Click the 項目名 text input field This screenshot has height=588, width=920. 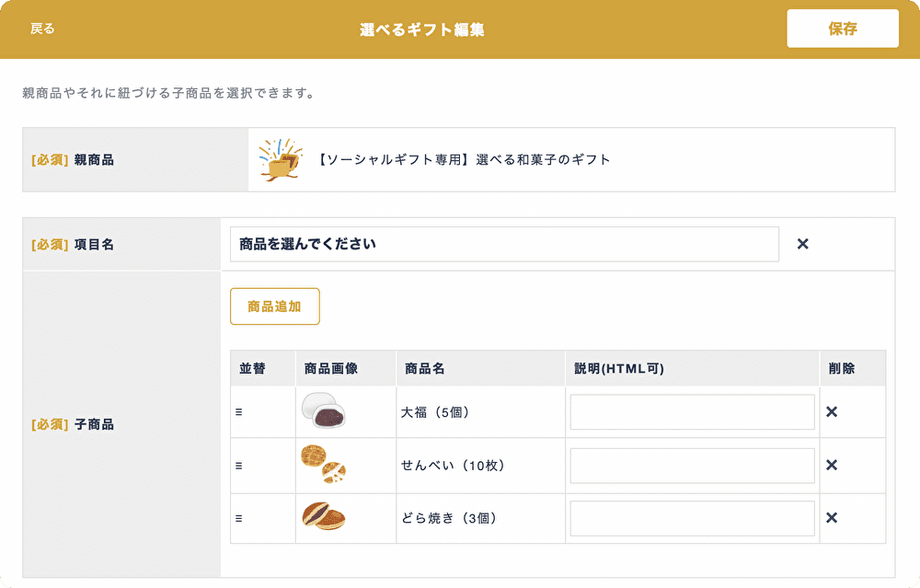point(504,244)
